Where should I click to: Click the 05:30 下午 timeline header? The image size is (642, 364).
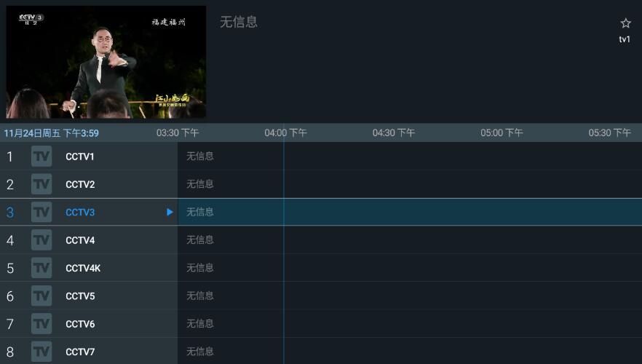pos(609,133)
